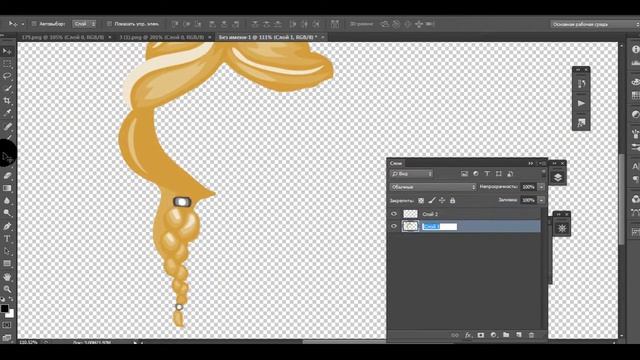The height and width of the screenshot is (360, 640).
Task: Enable Показать упр. элем. checkbox
Action: [x=109, y=24]
